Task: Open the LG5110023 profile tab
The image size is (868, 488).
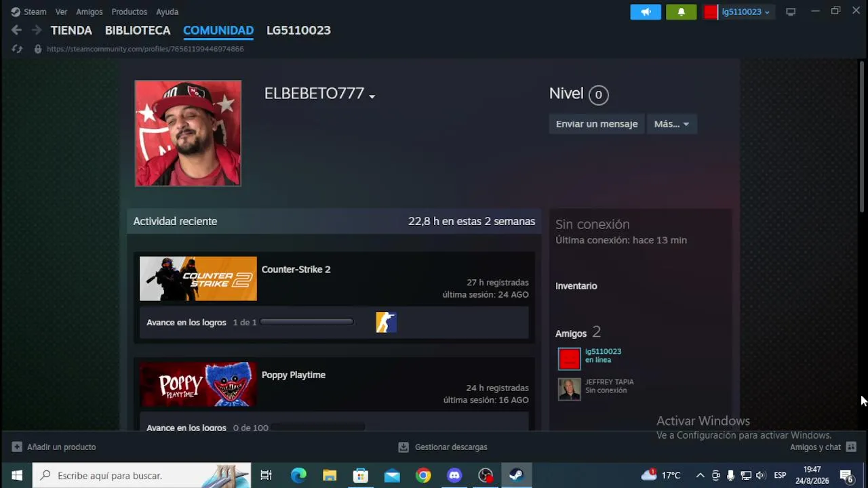Action: click(298, 30)
